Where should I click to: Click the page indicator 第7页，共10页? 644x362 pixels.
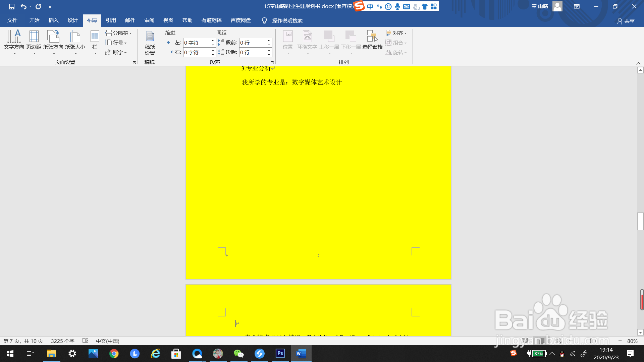pos(23,341)
